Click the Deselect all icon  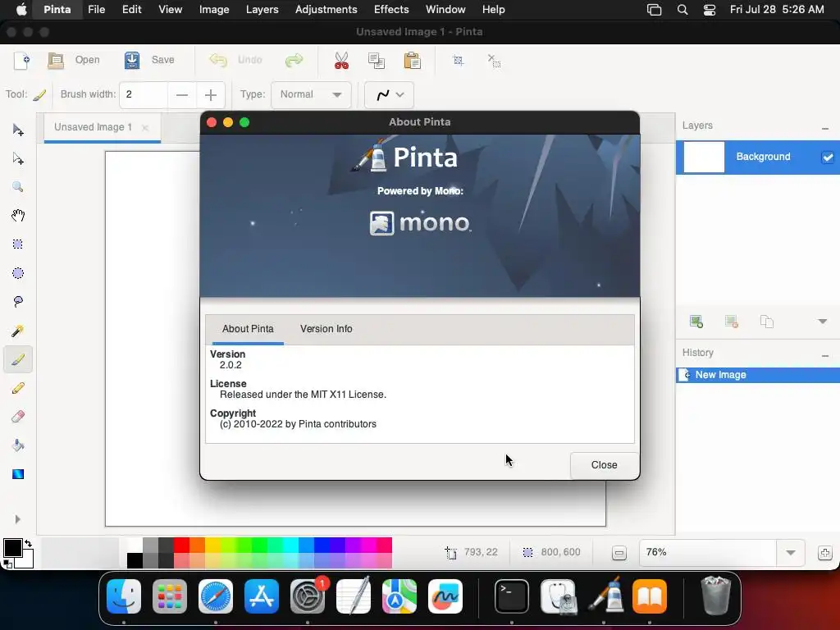tap(494, 60)
